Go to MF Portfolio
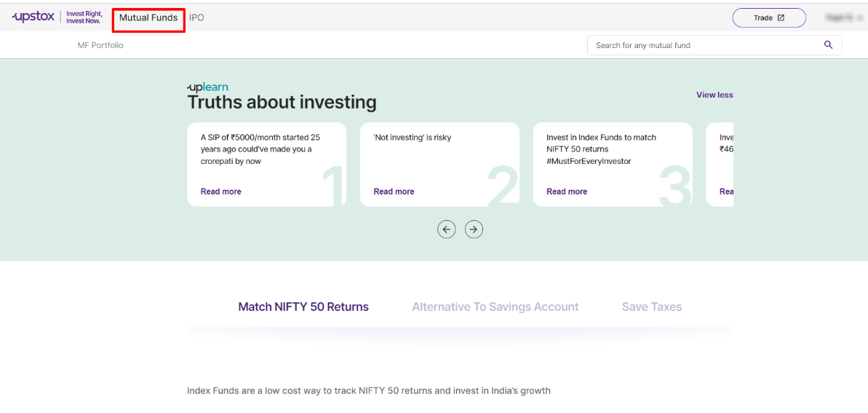Screen dimensions: 868x413 [100, 45]
